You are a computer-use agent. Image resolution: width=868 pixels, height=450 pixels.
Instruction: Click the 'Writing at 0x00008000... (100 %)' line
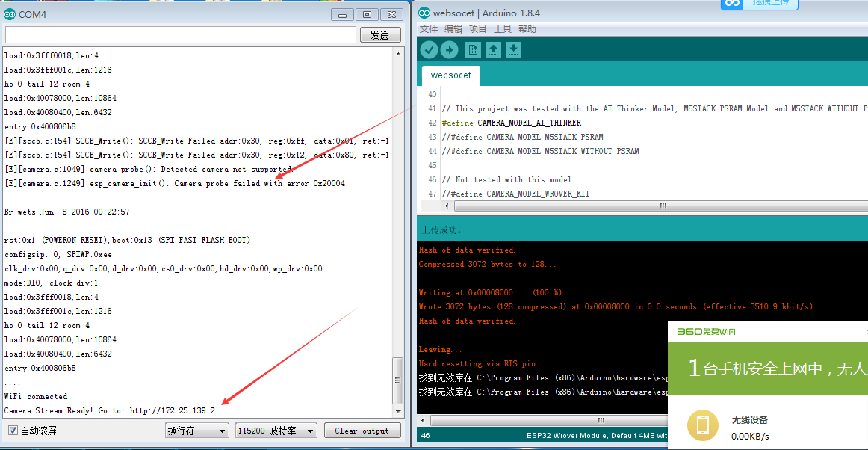point(491,292)
